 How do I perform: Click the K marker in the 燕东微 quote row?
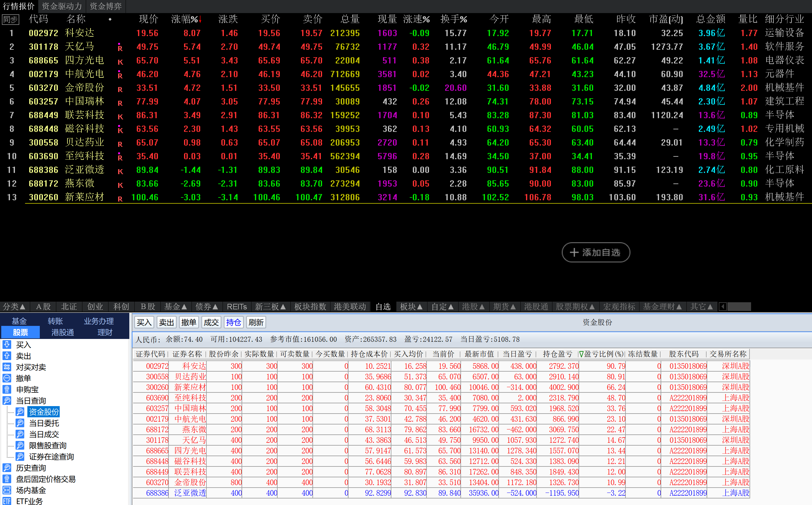click(x=120, y=185)
